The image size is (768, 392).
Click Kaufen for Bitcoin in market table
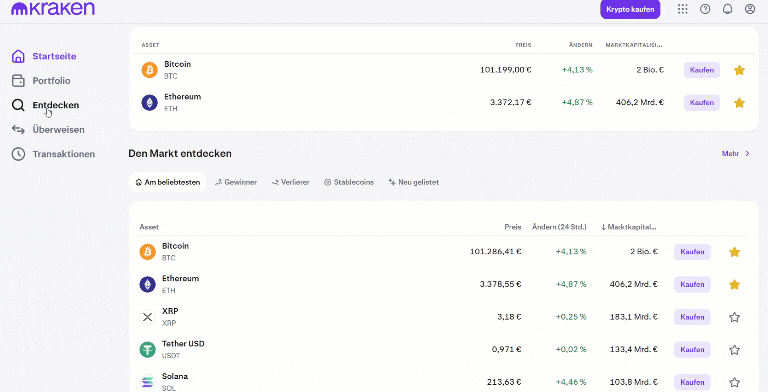(692, 252)
